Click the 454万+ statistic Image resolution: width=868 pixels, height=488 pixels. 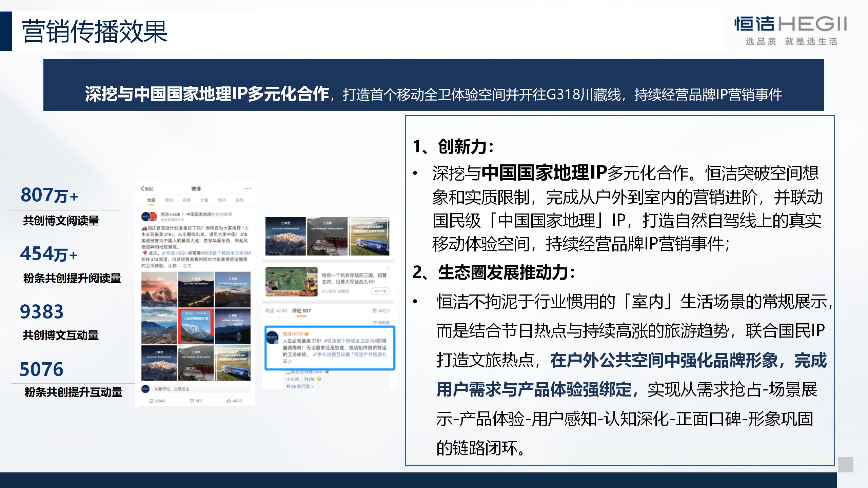coord(49,253)
